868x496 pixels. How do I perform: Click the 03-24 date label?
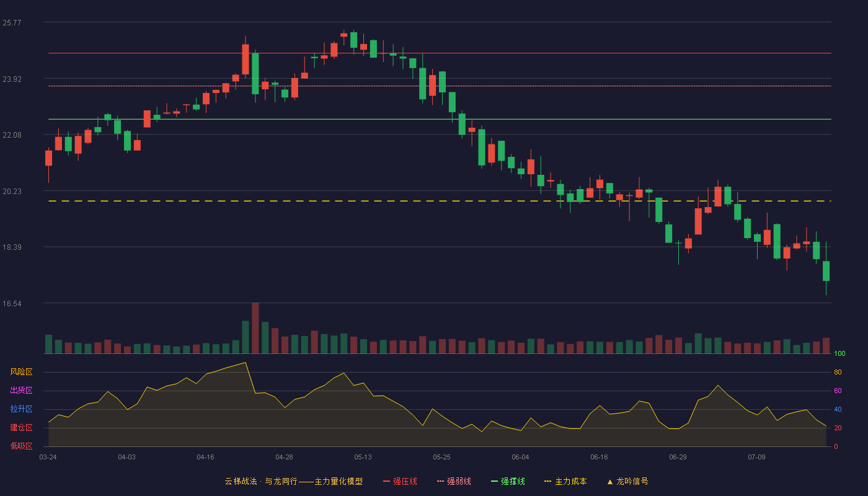48,457
